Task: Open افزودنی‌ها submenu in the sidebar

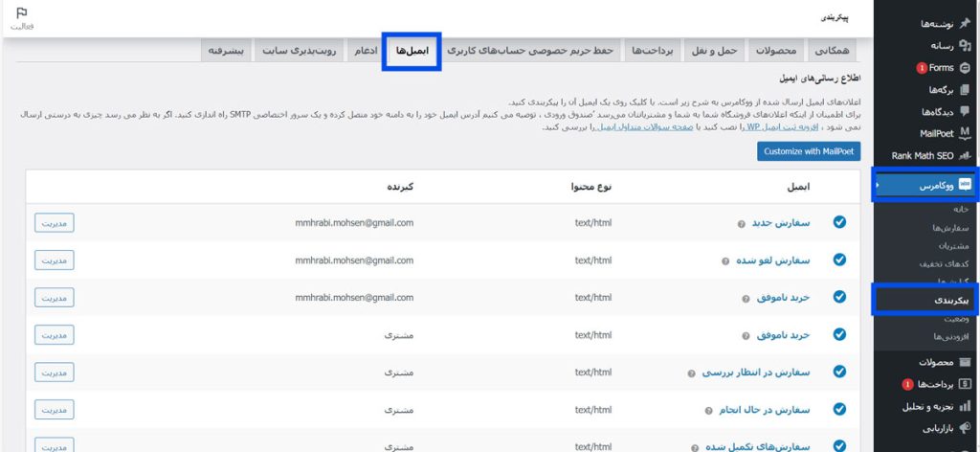Action: coord(950,336)
